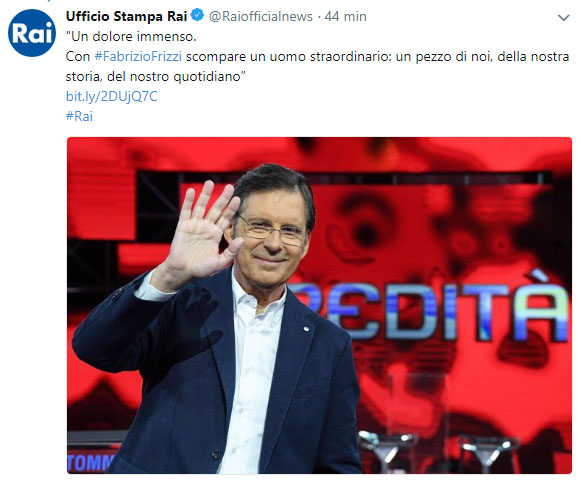Click the cocktail glass at the photo's bottom right
This screenshot has width=583, height=482.
point(488,454)
